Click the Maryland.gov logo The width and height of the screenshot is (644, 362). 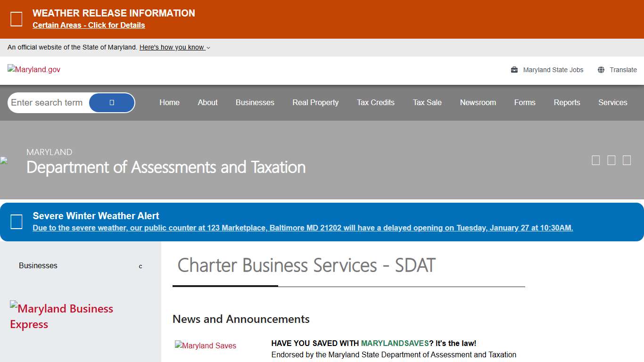click(33, 69)
